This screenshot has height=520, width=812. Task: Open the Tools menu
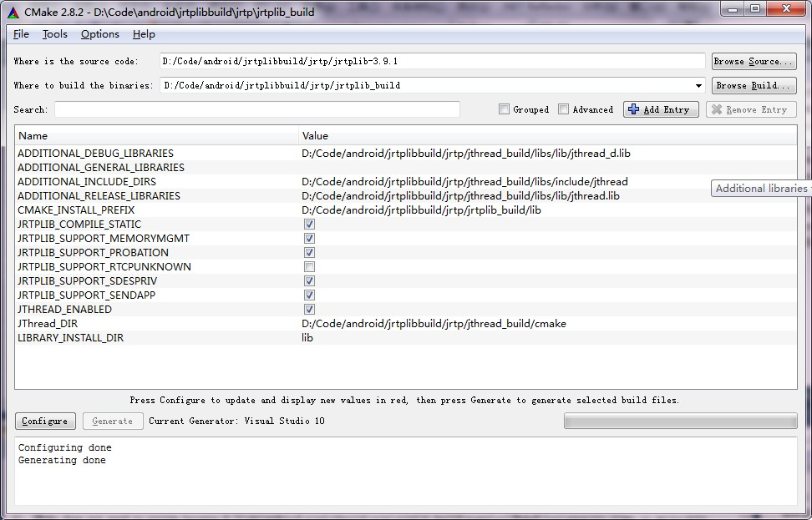coord(54,34)
